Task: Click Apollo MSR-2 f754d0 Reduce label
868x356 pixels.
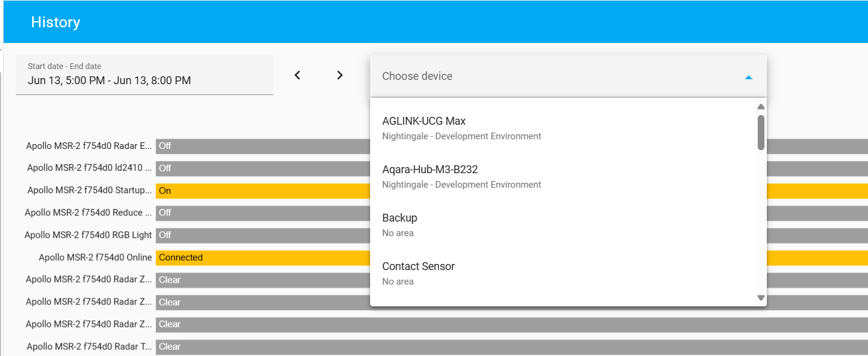Action: (88, 213)
